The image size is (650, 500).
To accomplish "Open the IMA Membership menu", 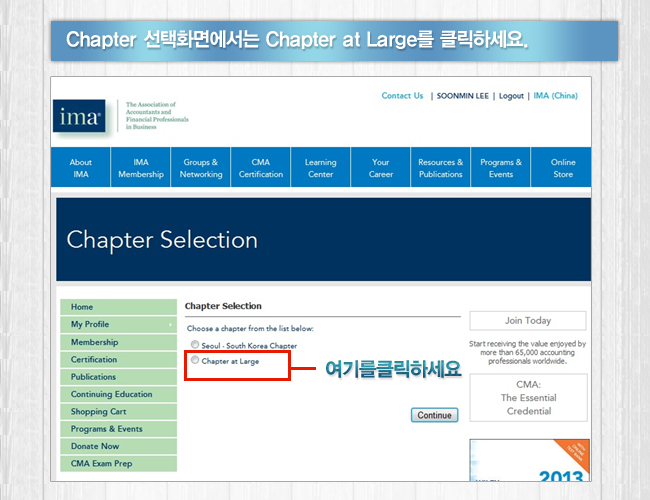I will pos(141,167).
